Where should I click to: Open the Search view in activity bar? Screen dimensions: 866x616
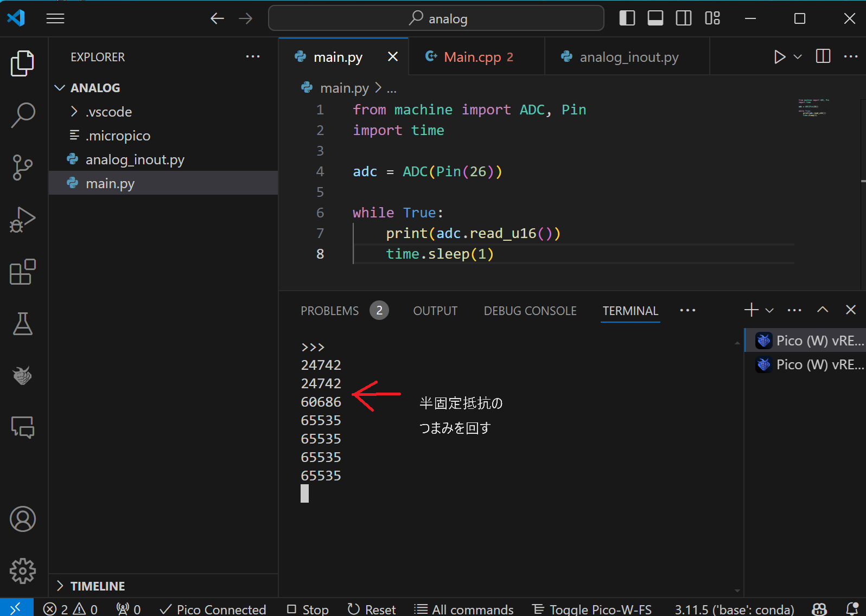tap(23, 115)
